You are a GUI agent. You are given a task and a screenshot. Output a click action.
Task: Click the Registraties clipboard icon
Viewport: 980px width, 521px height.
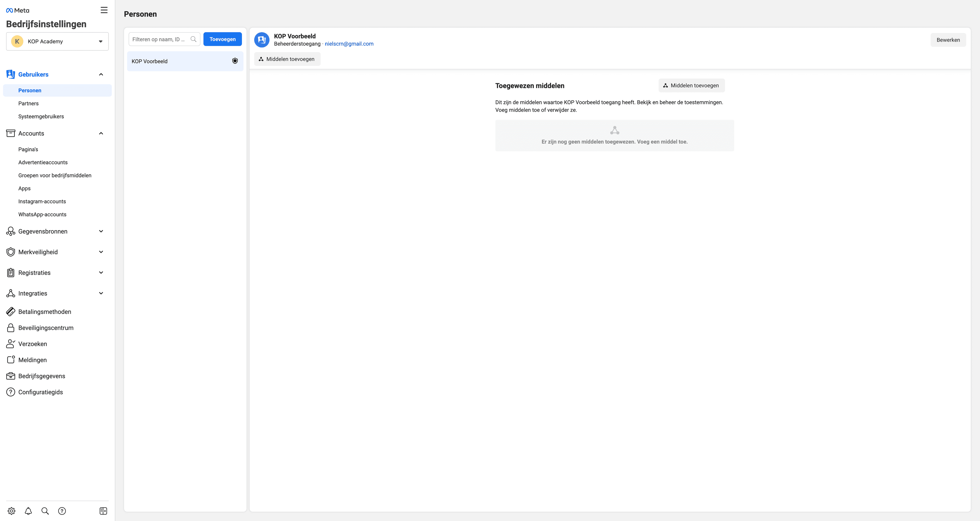[x=11, y=273]
